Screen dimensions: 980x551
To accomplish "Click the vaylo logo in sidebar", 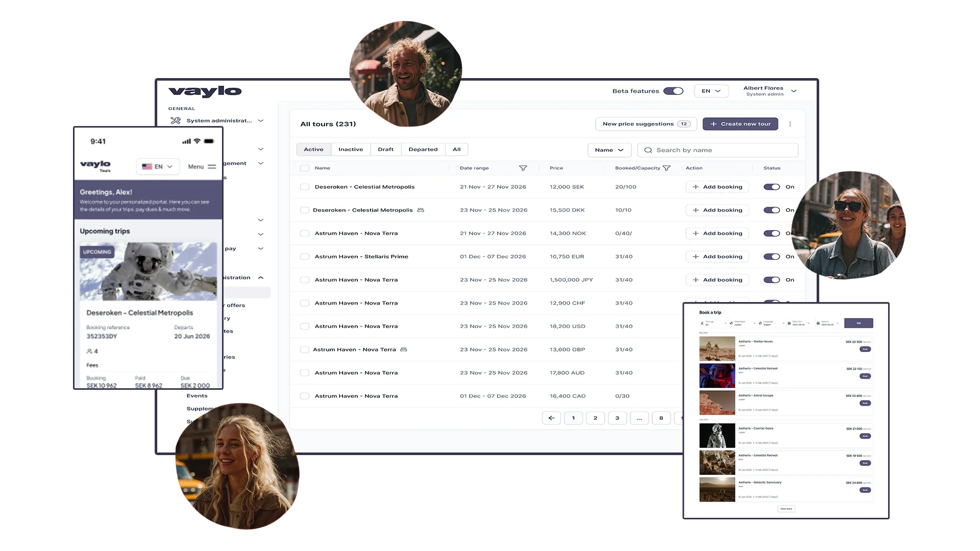I will [205, 91].
